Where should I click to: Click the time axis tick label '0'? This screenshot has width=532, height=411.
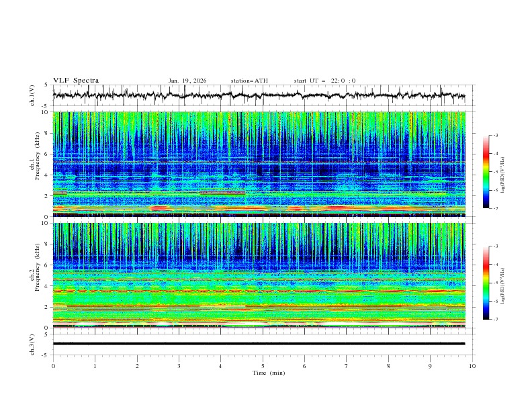coord(53,366)
